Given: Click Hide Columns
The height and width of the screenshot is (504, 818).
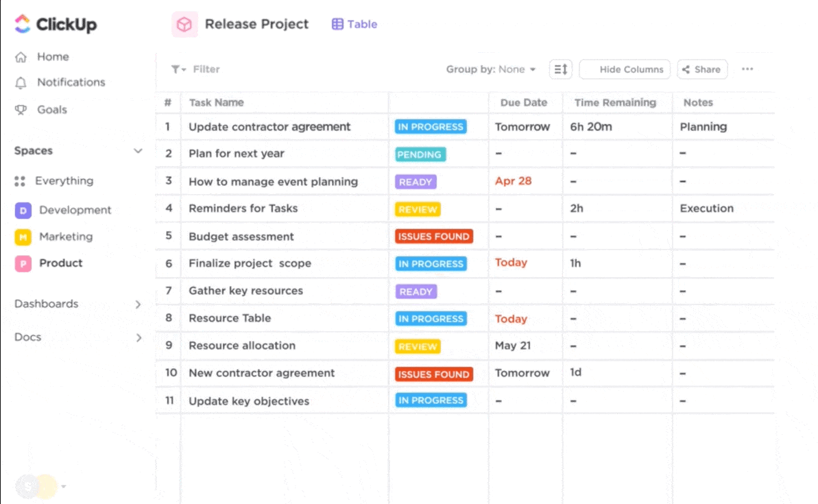Looking at the screenshot, I should (624, 69).
